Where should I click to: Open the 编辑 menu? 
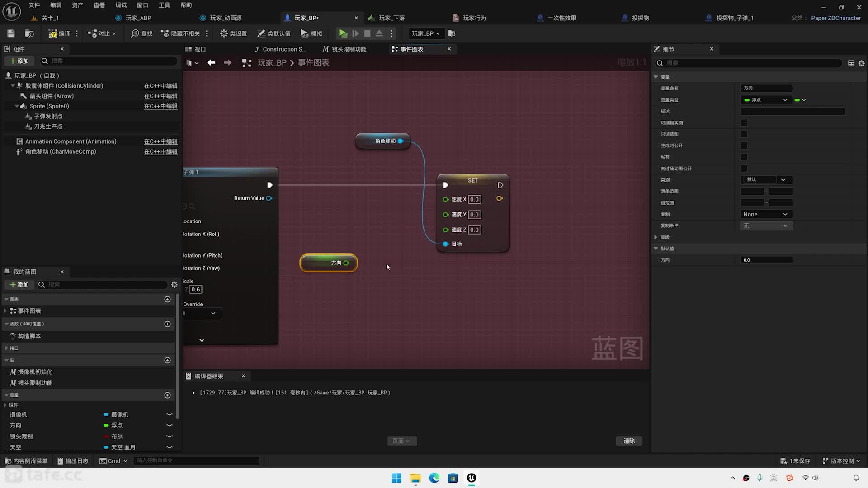click(56, 5)
